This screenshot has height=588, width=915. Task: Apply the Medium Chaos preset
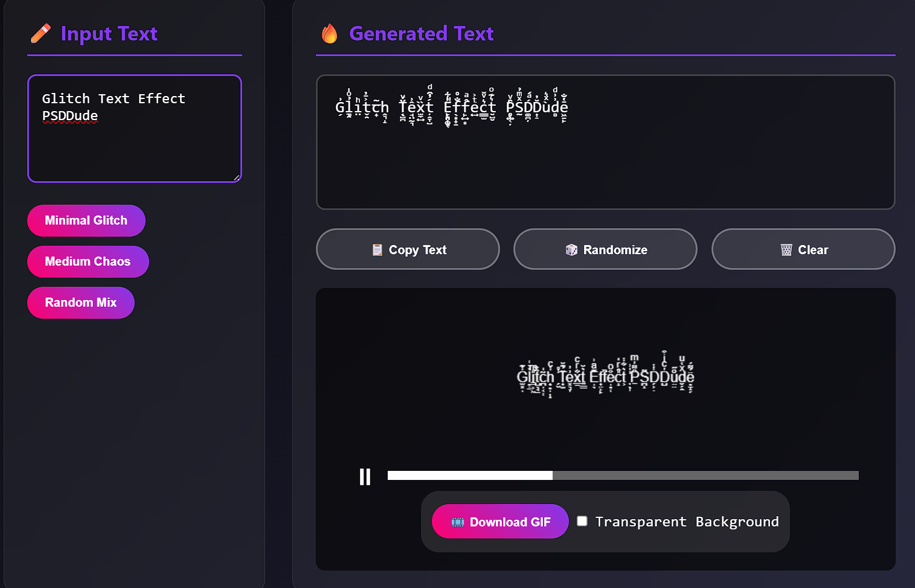click(x=88, y=261)
